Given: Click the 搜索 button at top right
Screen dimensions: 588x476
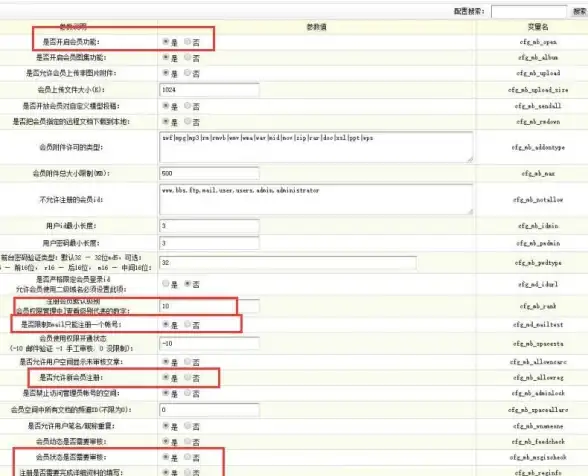Looking at the screenshot, I should [x=579, y=12].
